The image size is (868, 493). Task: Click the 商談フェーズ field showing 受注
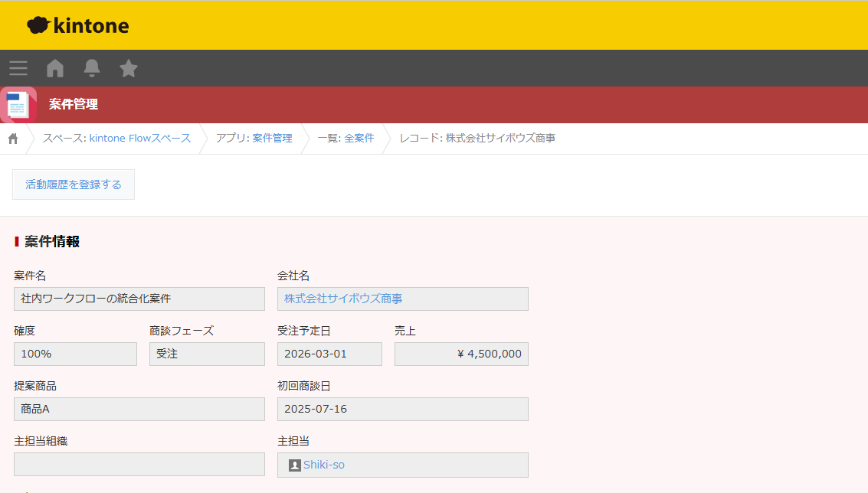coord(207,354)
